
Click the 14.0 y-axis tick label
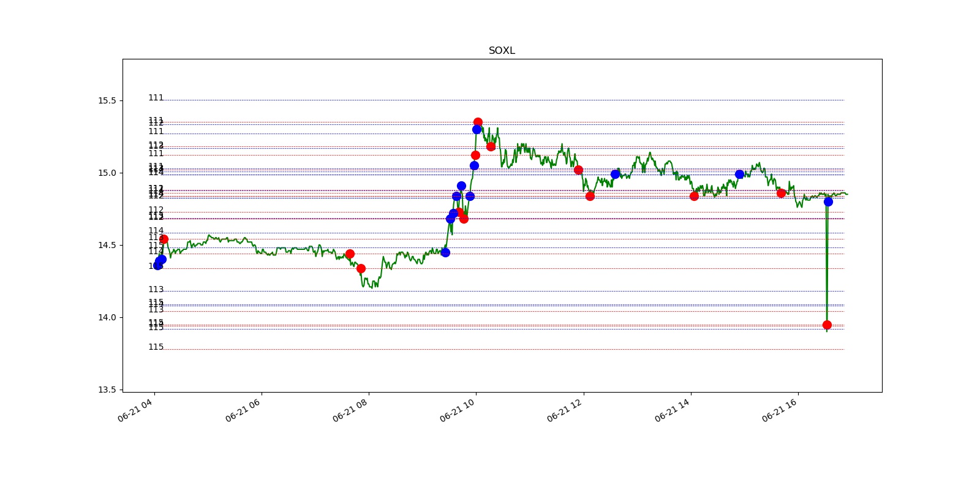(x=107, y=317)
